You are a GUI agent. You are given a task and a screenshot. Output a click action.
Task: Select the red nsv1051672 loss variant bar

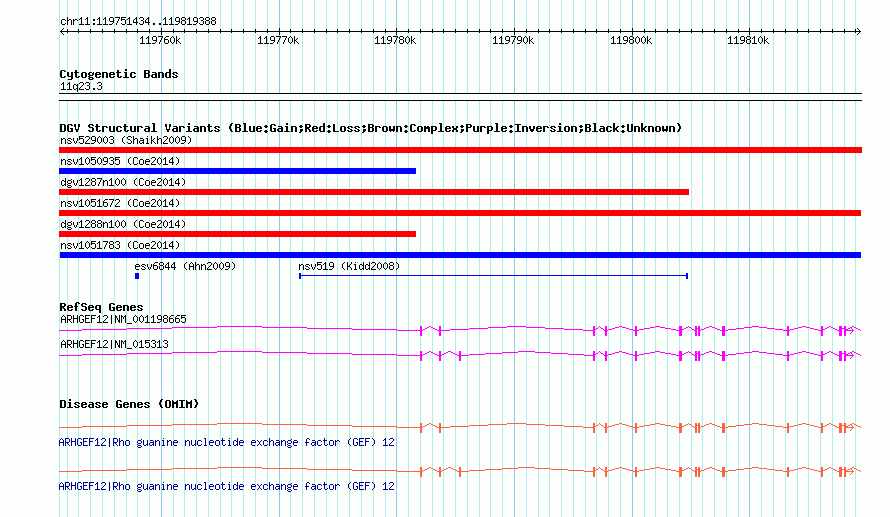460,213
